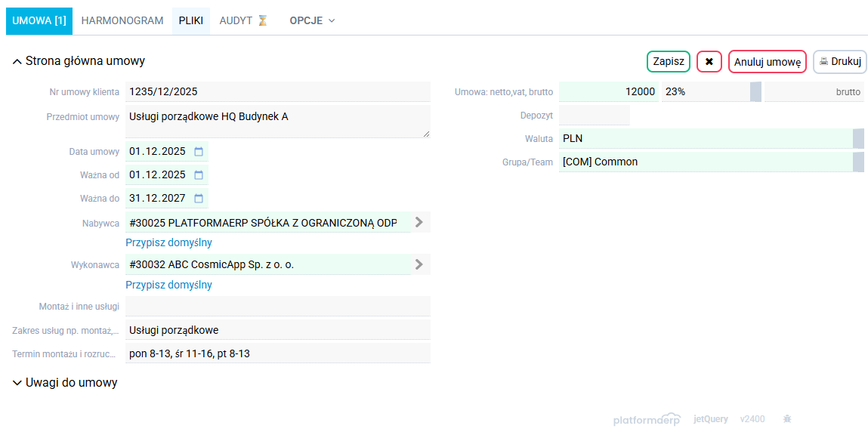Open calendar picker for Data umowy
This screenshot has width=868, height=432.
point(199,152)
